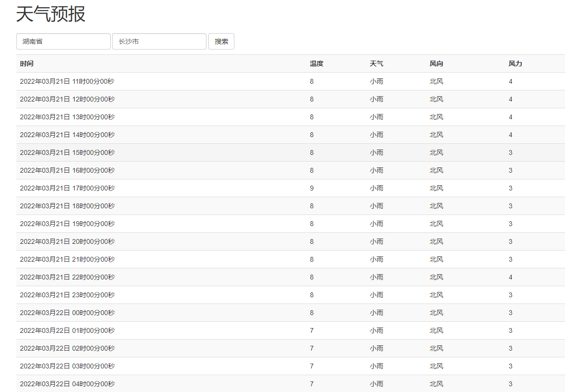Select 北风 in the 16时 row
This screenshot has width=578, height=392.
click(437, 170)
